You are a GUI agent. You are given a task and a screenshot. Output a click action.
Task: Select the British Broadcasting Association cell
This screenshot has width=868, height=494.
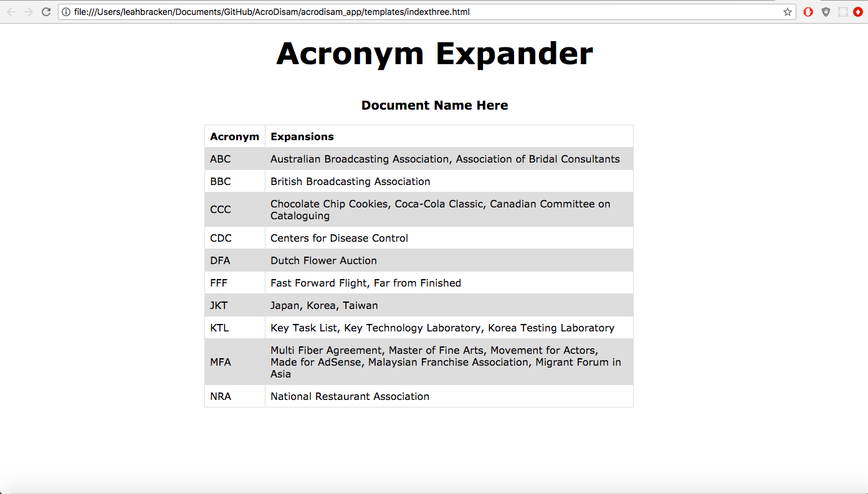[350, 181]
